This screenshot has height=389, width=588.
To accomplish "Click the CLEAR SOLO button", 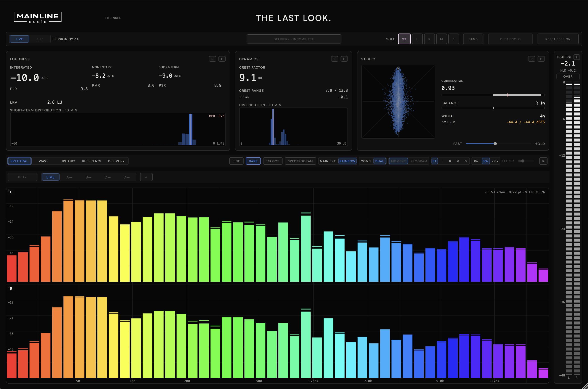I will point(510,39).
